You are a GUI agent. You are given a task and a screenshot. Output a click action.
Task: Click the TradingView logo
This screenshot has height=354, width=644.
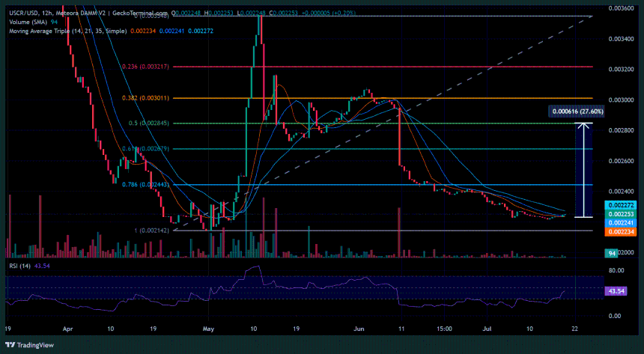(29, 345)
